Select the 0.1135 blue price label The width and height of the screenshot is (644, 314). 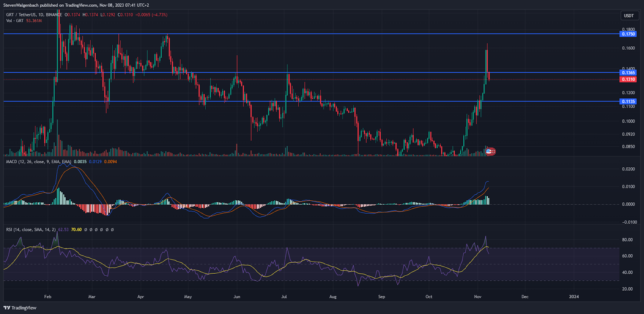click(x=628, y=102)
